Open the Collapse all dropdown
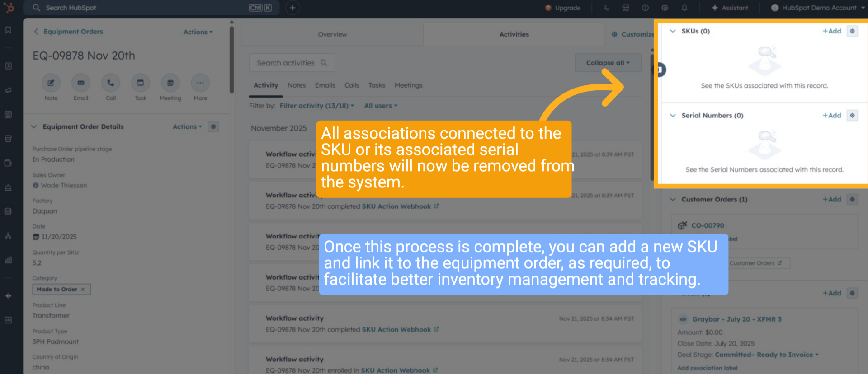This screenshot has height=374, width=868. point(608,63)
